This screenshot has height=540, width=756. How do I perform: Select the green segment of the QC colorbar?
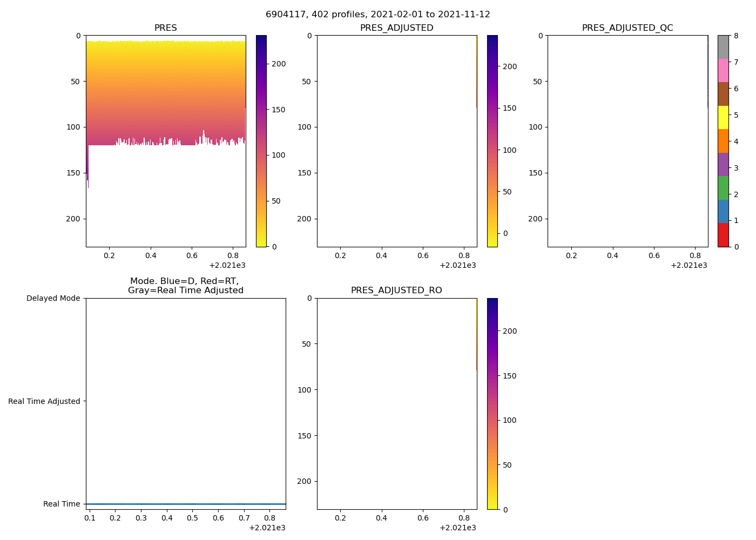[x=723, y=188]
